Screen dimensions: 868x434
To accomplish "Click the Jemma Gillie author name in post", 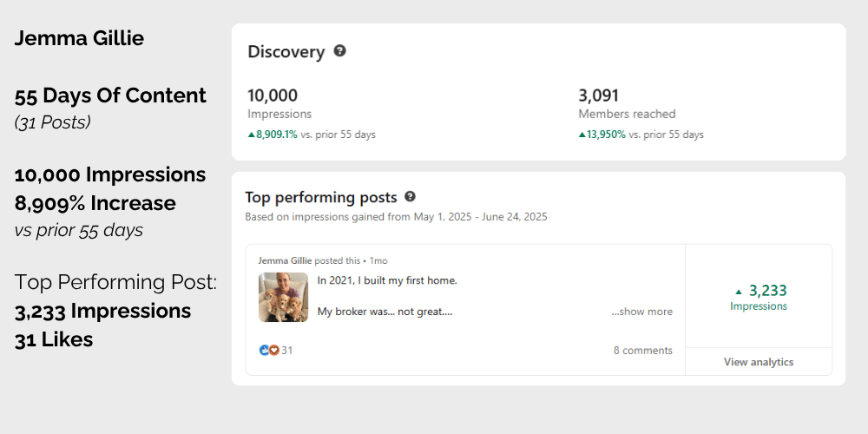I will (285, 260).
